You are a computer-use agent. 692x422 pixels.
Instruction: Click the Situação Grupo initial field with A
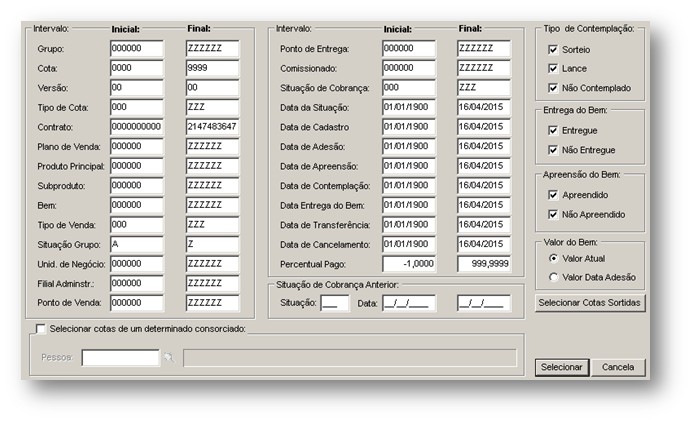pos(137,244)
